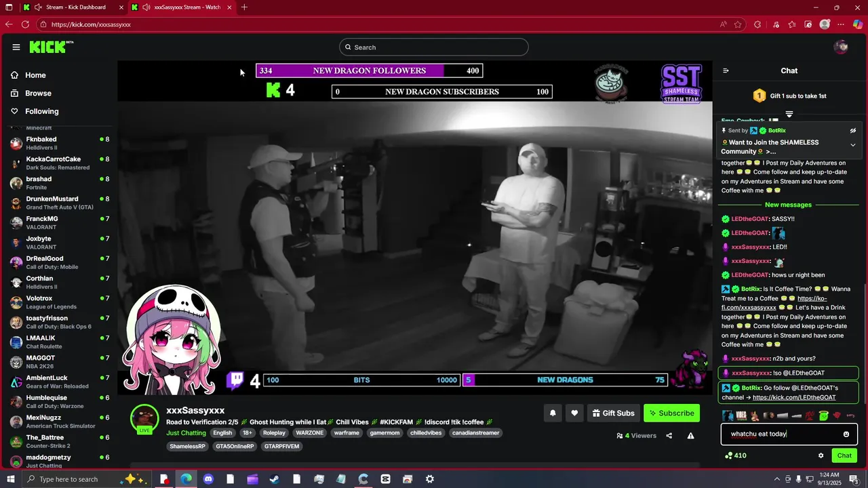
Task: Pick the red 100 emote
Action: [x=810, y=415]
